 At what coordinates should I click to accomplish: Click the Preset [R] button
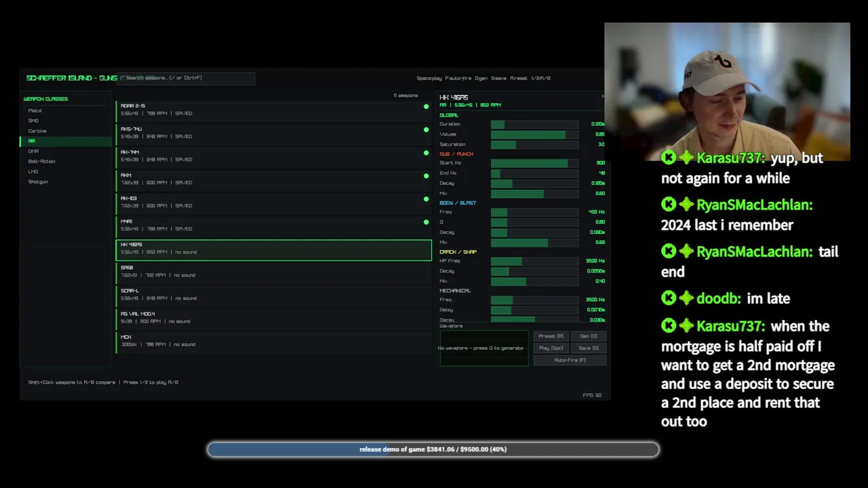click(551, 336)
